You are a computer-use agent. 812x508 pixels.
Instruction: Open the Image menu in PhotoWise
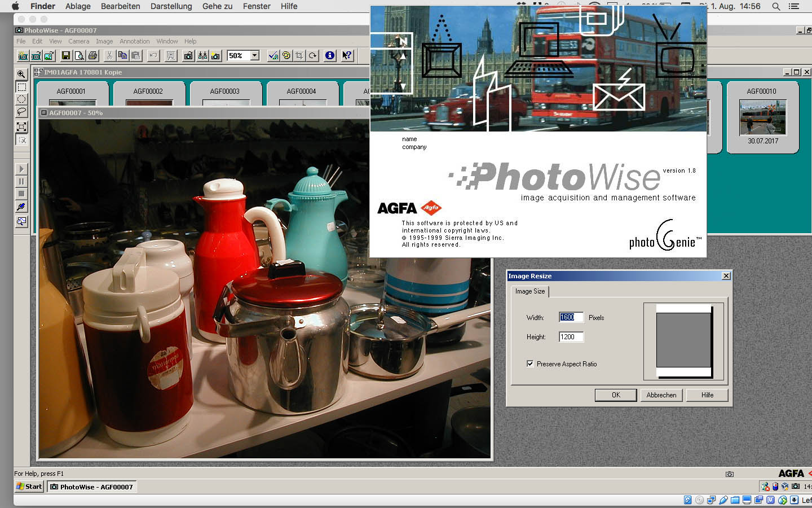coord(104,41)
